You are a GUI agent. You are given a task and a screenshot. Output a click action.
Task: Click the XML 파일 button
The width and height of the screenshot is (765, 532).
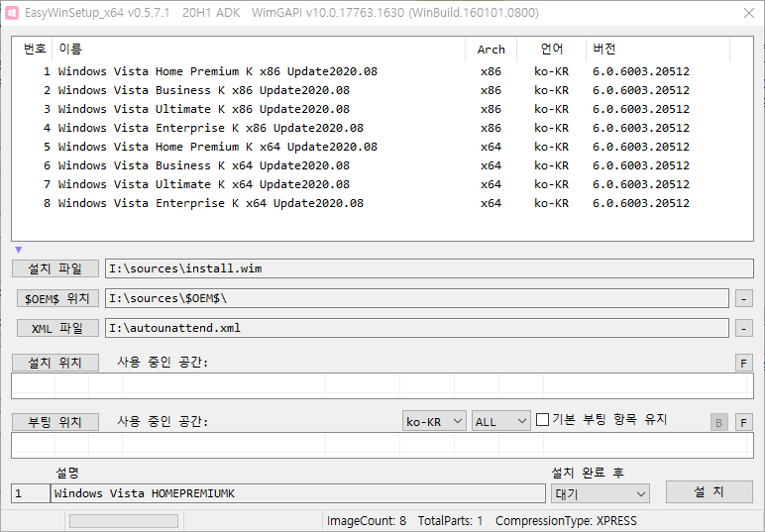tap(57, 328)
